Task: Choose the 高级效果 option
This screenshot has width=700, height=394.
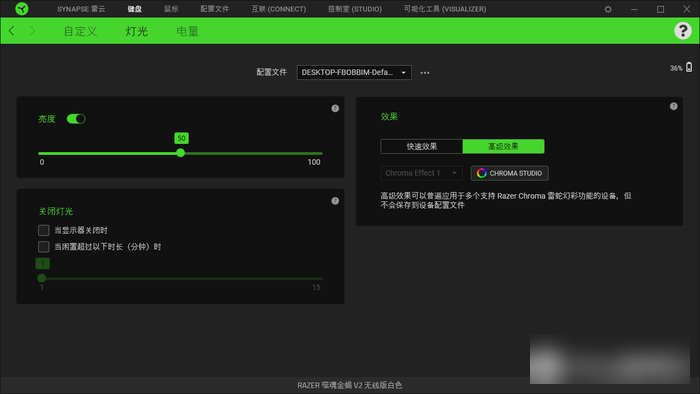Action: click(x=504, y=146)
